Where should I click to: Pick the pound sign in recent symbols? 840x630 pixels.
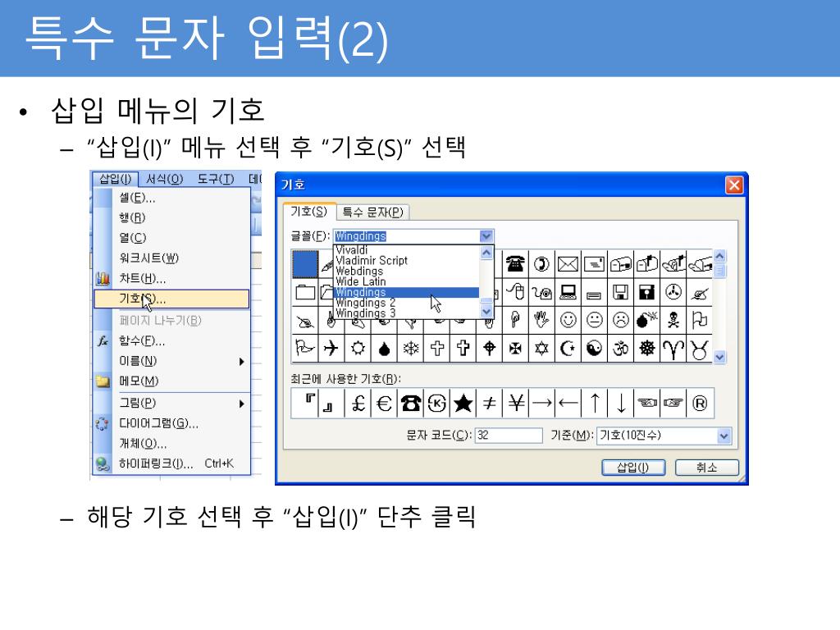click(x=358, y=403)
